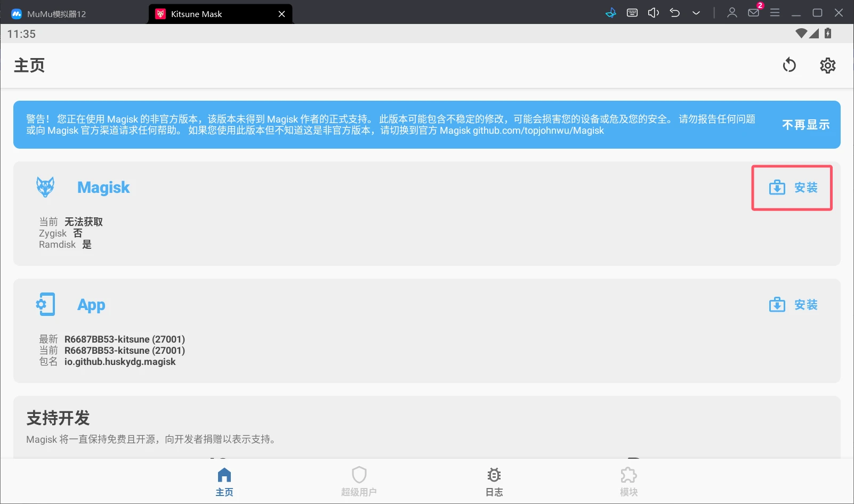Click the Magisk fox mask logo

pyautogui.click(x=45, y=188)
